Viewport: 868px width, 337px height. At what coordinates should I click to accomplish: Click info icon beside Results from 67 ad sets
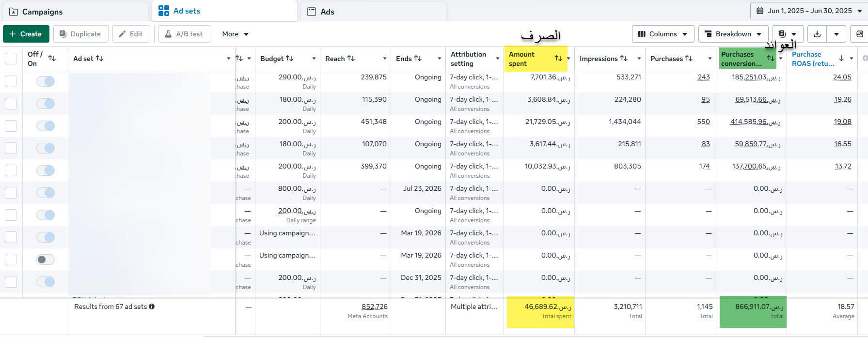click(x=152, y=306)
